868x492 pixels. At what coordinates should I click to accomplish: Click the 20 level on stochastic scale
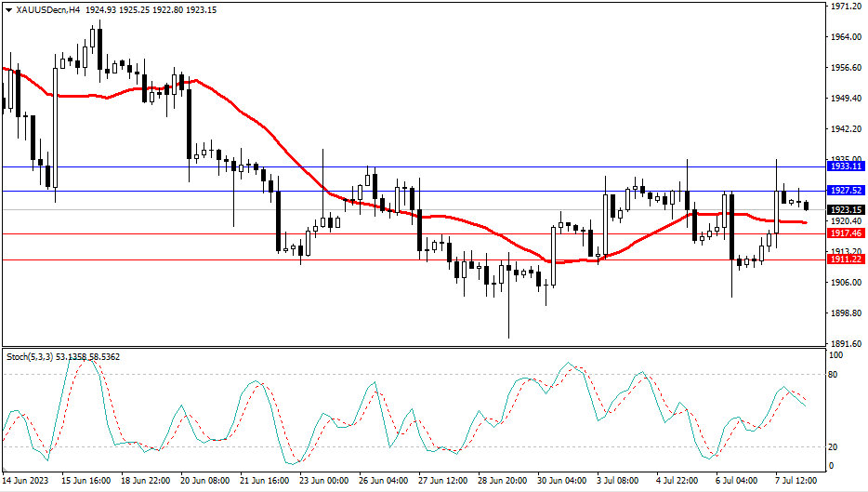834,447
